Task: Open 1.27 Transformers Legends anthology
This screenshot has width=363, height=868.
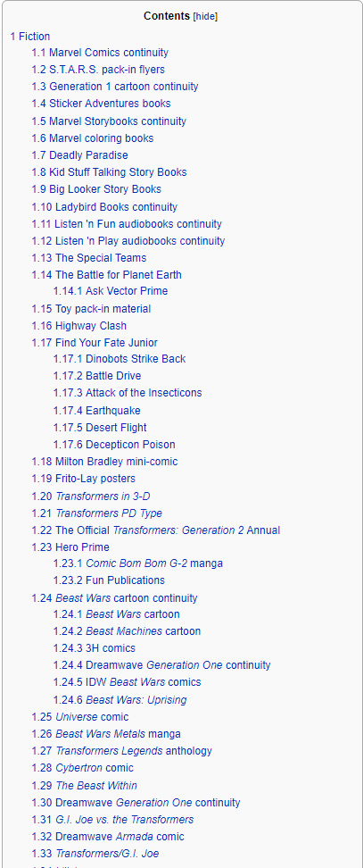Action: (x=121, y=751)
